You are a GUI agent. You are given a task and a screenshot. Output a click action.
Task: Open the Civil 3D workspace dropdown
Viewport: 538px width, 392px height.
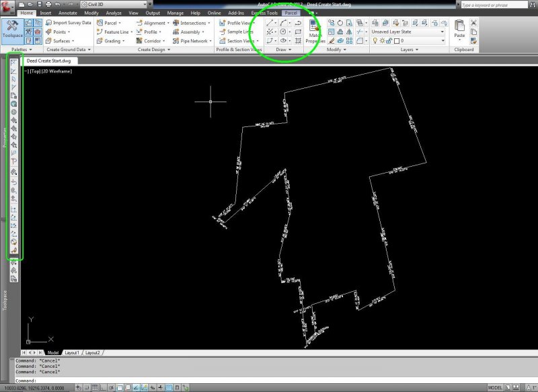click(114, 5)
